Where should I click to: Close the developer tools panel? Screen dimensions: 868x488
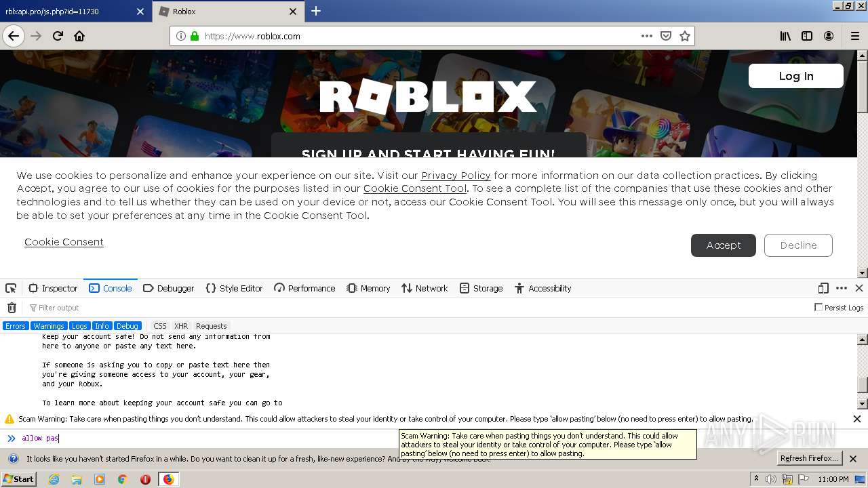point(859,288)
